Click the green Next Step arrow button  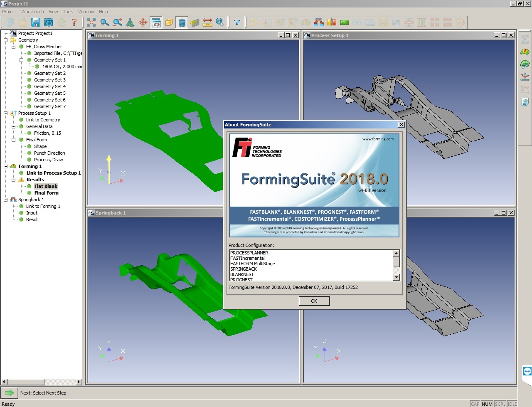tap(9, 392)
